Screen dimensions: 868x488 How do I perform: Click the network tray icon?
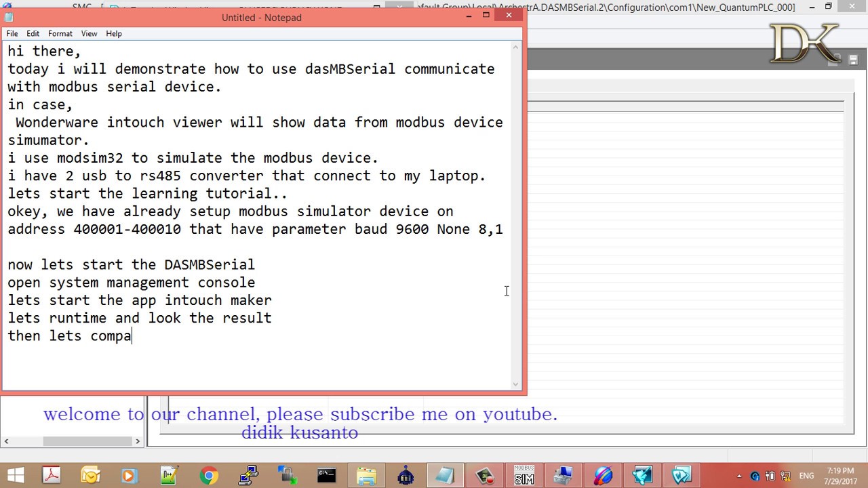pos(784,476)
